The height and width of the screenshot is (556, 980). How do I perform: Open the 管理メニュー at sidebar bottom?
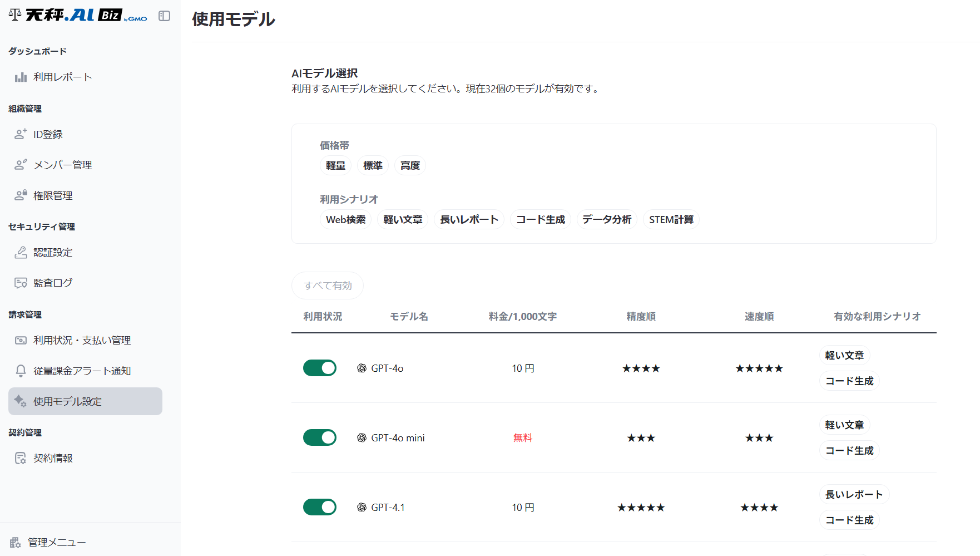coord(56,542)
